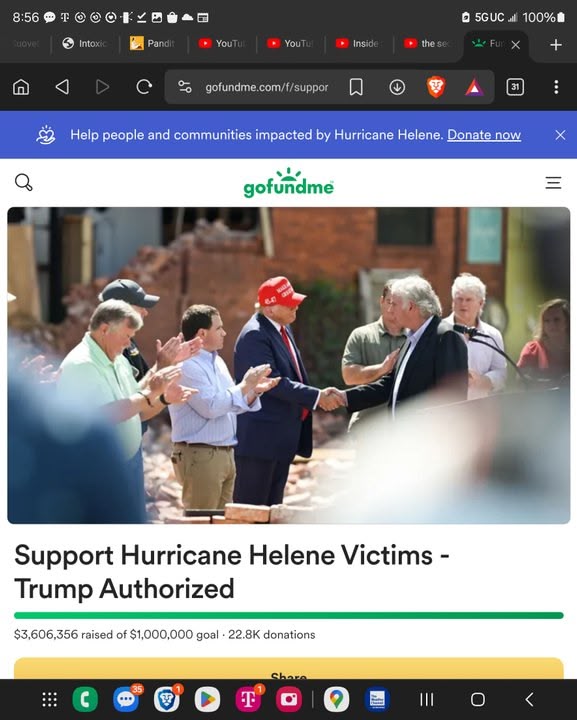Image resolution: width=577 pixels, height=720 pixels.
Task: Switch to the Pandit tab
Action: (152, 44)
